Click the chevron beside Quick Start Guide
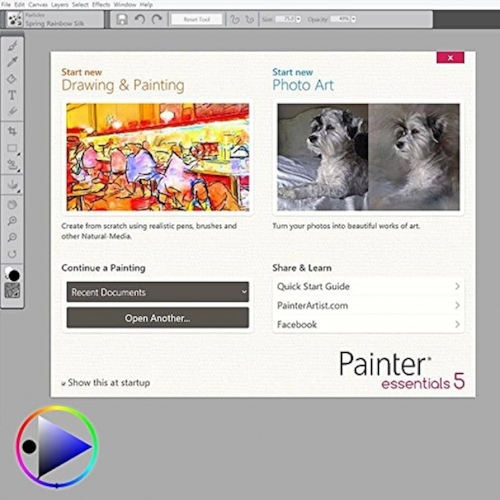The width and height of the screenshot is (500, 500). point(457,286)
